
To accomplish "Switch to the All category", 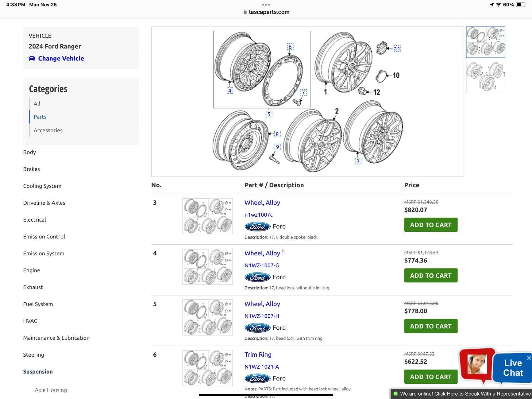I will 37,104.
